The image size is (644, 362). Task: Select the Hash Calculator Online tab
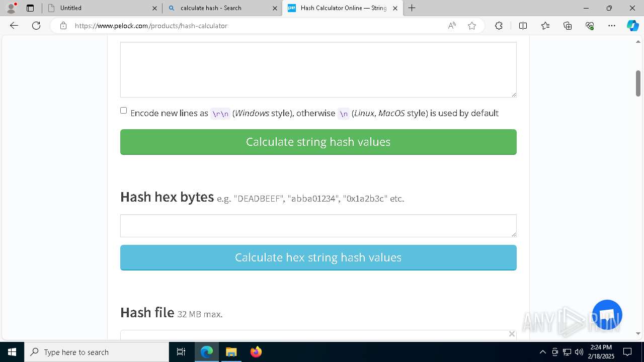coord(342,8)
